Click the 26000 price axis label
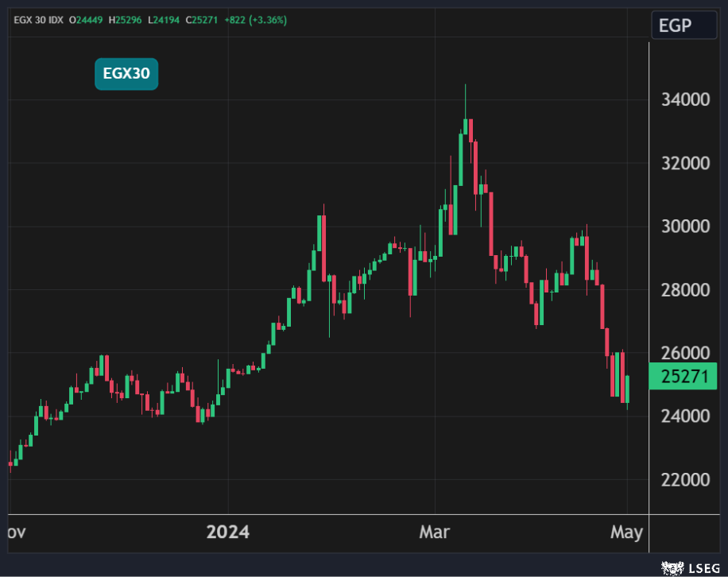Viewport: 728px width, 577px height. click(685, 353)
